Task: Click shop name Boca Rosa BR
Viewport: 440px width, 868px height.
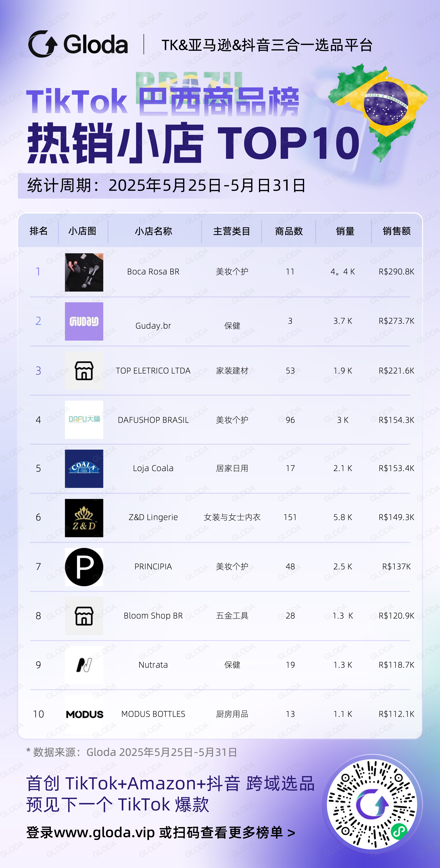Action: (153, 272)
